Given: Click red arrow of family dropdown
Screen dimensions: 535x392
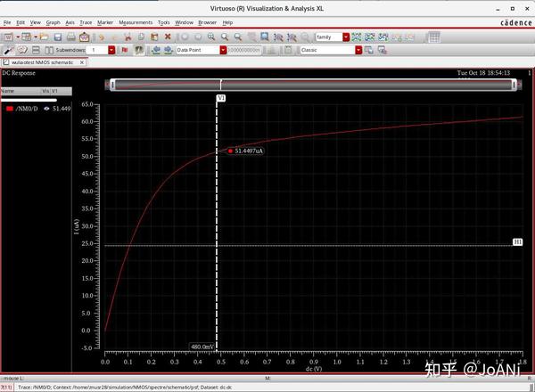Looking at the screenshot, I should coord(346,37).
